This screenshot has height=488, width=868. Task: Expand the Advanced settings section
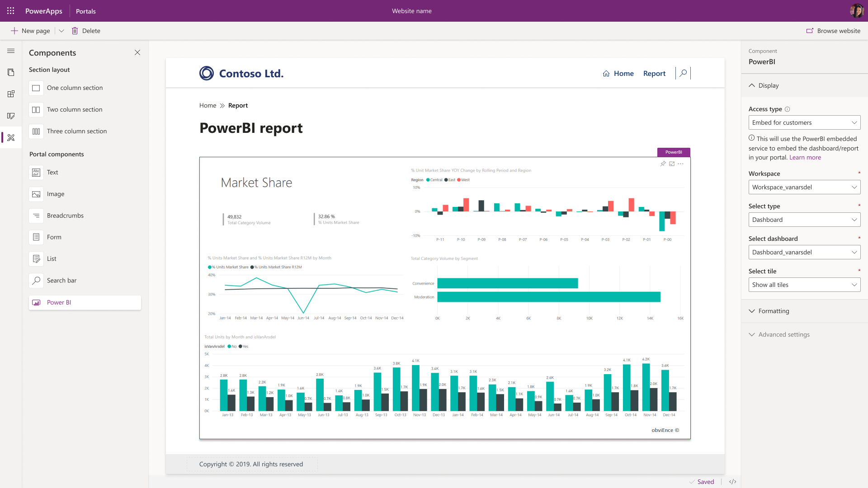[780, 334]
